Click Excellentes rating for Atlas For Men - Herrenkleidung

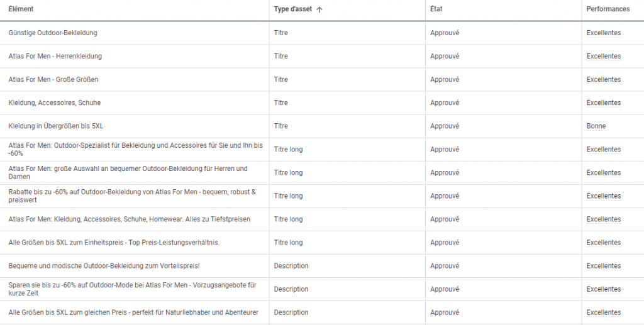pyautogui.click(x=603, y=56)
